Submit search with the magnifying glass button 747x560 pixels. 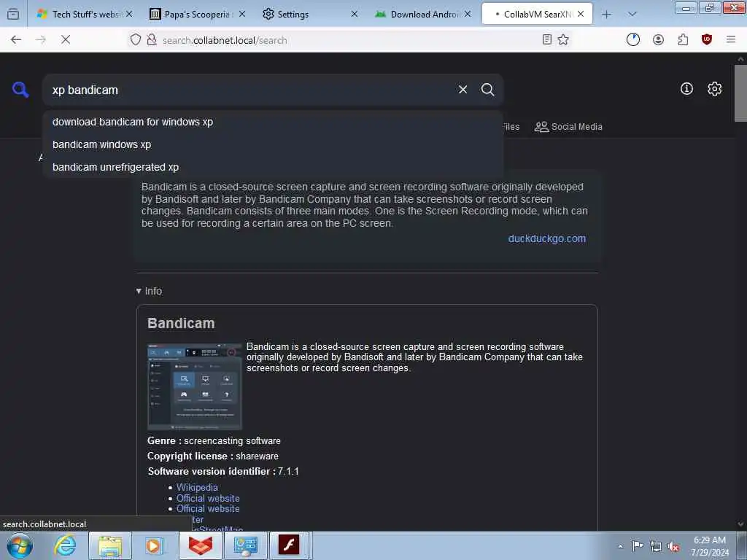[x=487, y=90]
